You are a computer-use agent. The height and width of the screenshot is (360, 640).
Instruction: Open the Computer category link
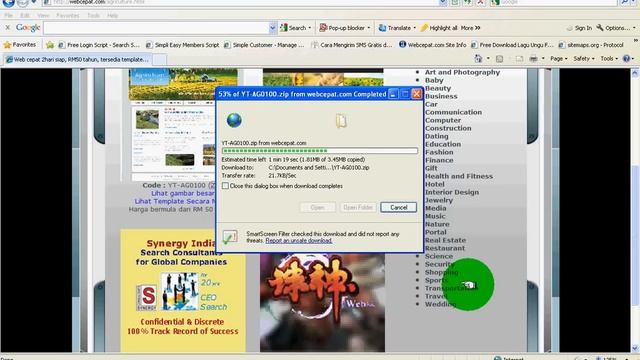point(443,120)
